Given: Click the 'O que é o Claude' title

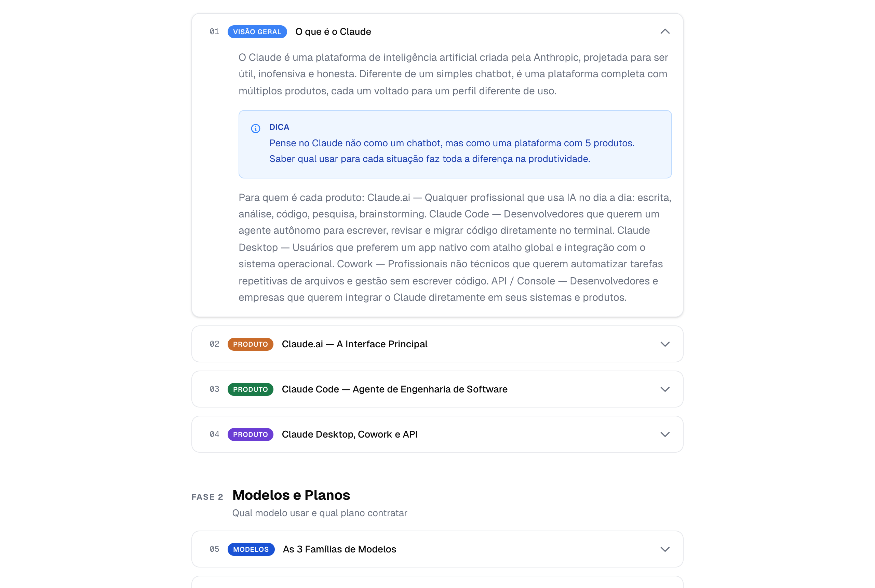Looking at the screenshot, I should coord(333,31).
